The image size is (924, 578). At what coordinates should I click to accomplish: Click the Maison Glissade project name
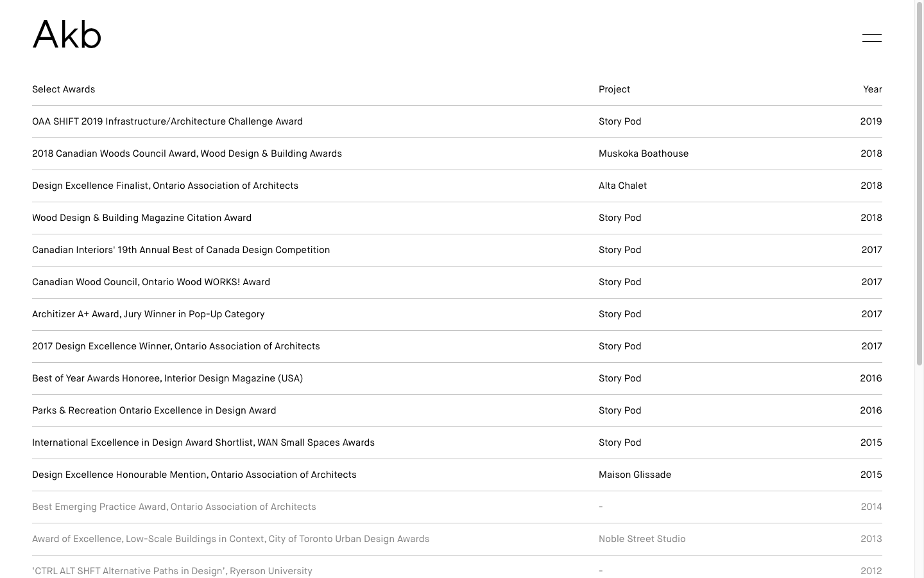click(x=635, y=475)
